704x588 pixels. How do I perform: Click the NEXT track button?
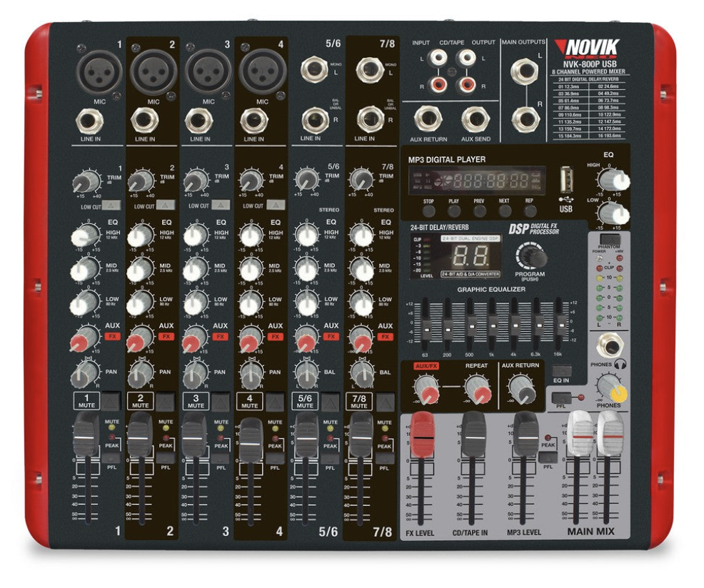pos(505,211)
